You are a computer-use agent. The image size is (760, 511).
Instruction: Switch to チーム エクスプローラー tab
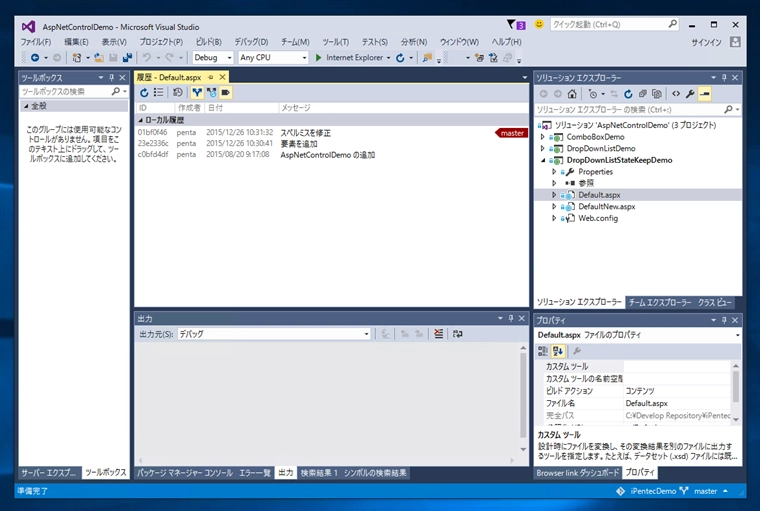(660, 302)
